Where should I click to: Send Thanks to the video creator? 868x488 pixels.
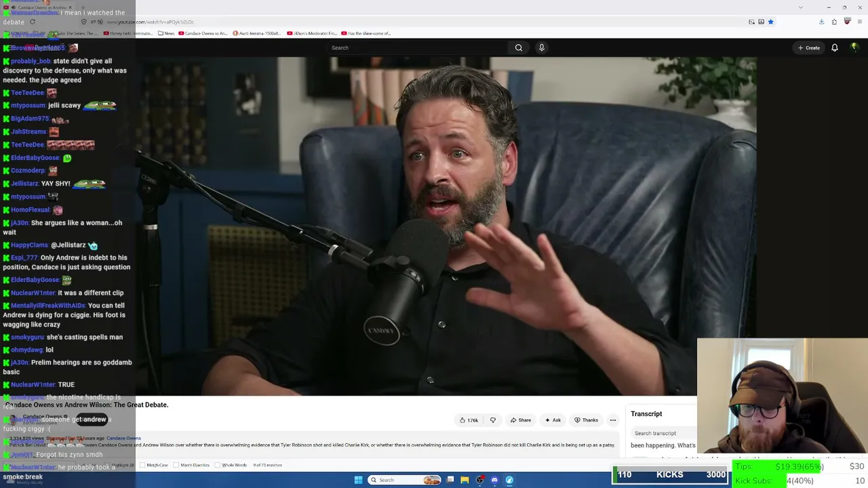click(587, 420)
